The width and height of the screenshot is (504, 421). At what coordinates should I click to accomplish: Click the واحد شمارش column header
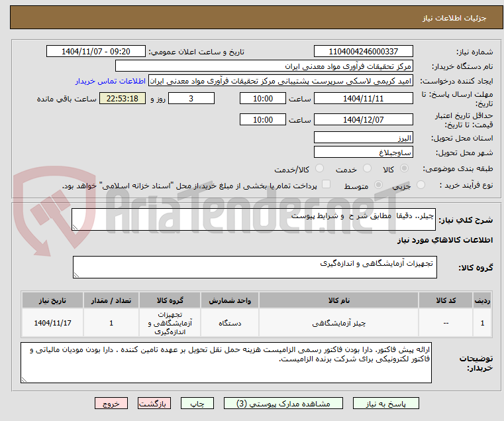tap(230, 300)
